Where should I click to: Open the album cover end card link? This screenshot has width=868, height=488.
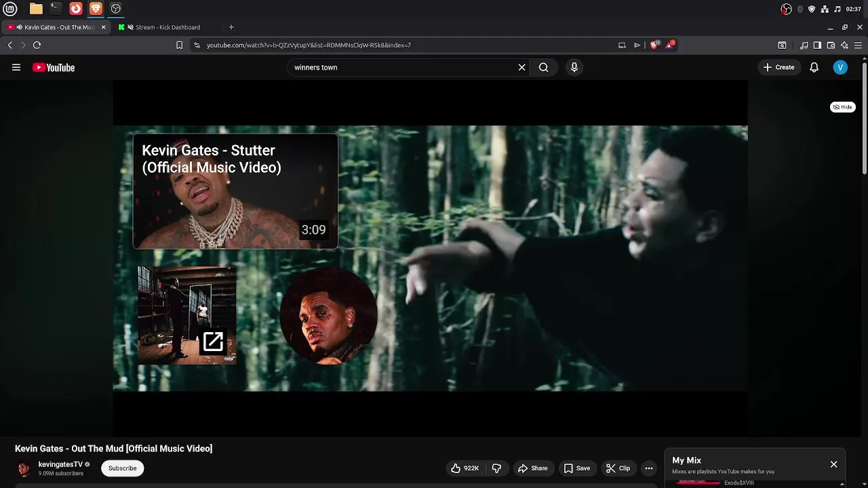pyautogui.click(x=187, y=315)
